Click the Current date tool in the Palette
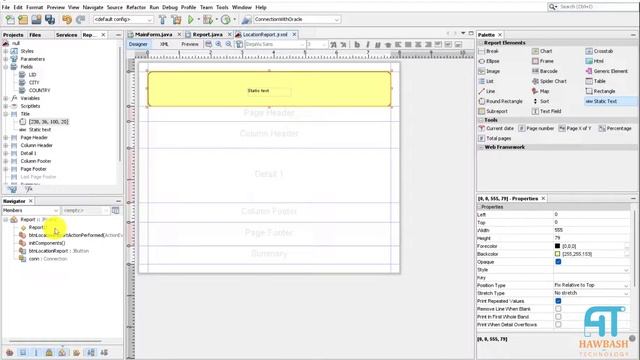This screenshot has width=640, height=360. tap(496, 128)
